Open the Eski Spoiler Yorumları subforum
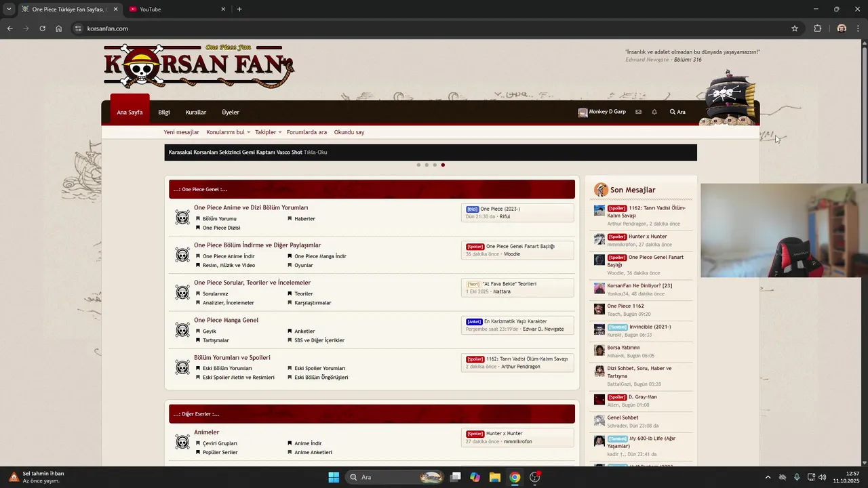Screen dimensions: 868x488 tap(320, 368)
